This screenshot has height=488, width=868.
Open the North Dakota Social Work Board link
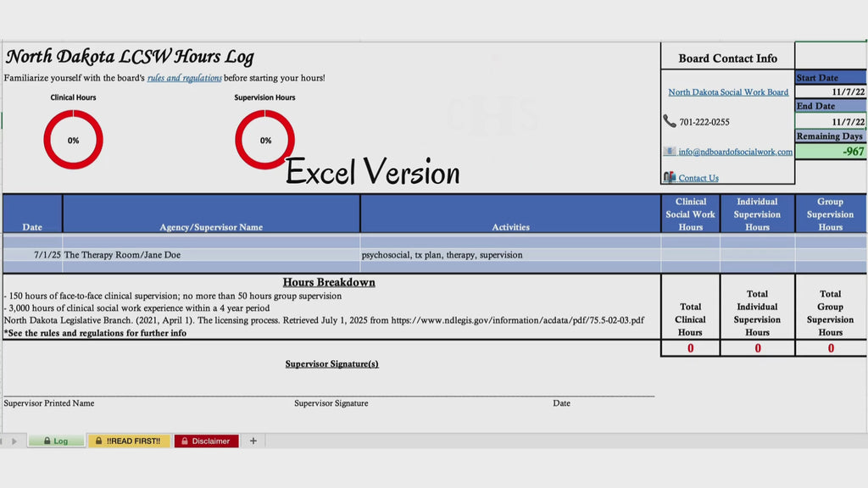point(728,91)
